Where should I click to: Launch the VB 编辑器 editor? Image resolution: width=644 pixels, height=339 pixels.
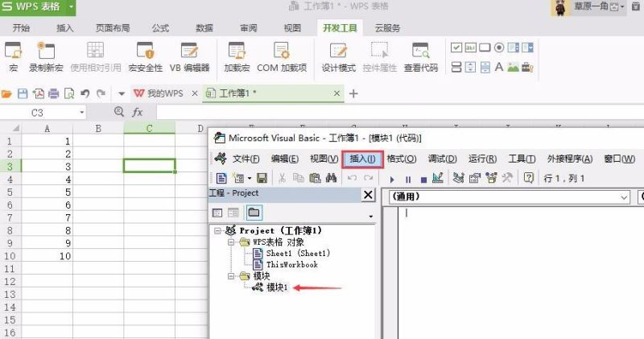[189, 53]
